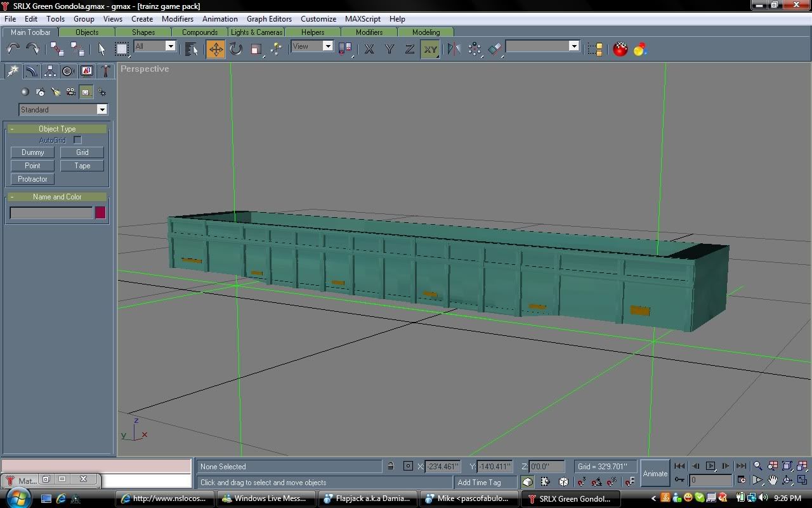This screenshot has width=812, height=508.
Task: Choose the Select Object arrow tool
Action: tap(101, 49)
